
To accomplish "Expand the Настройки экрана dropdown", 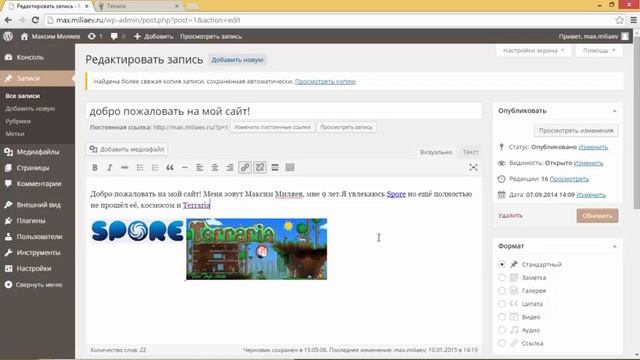I will point(533,50).
